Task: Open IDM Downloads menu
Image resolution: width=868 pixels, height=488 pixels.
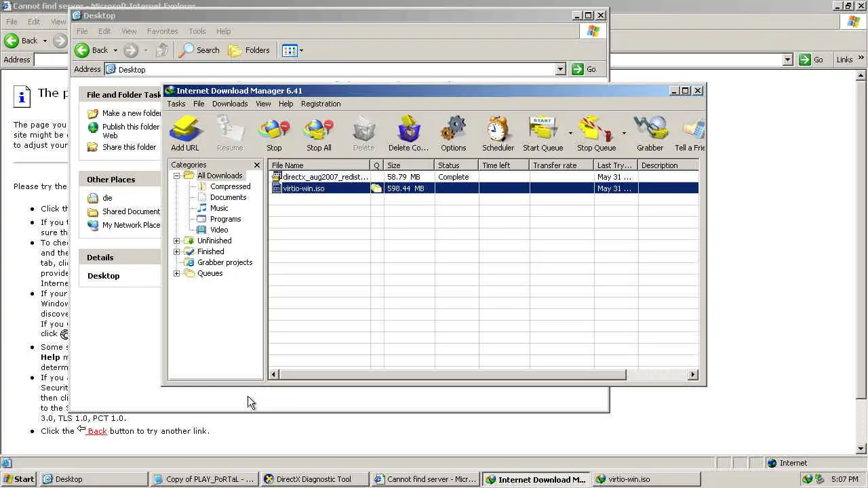Action: (x=230, y=104)
